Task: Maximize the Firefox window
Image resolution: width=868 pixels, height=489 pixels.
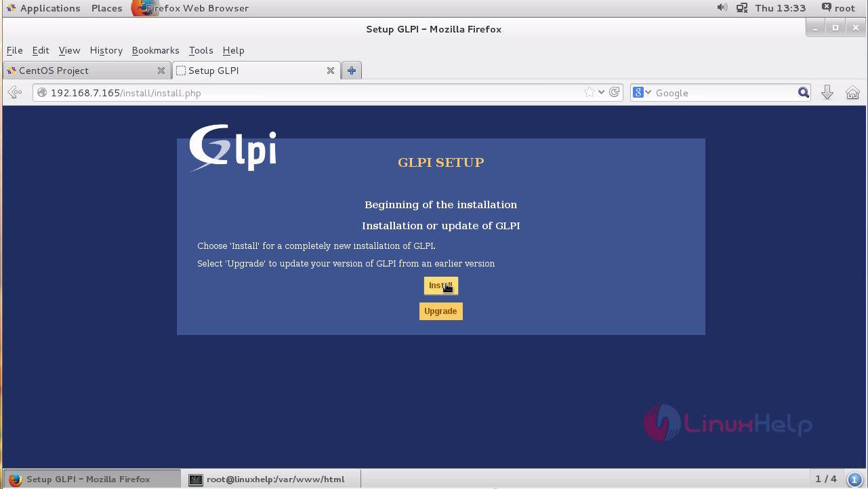Action: click(x=835, y=28)
